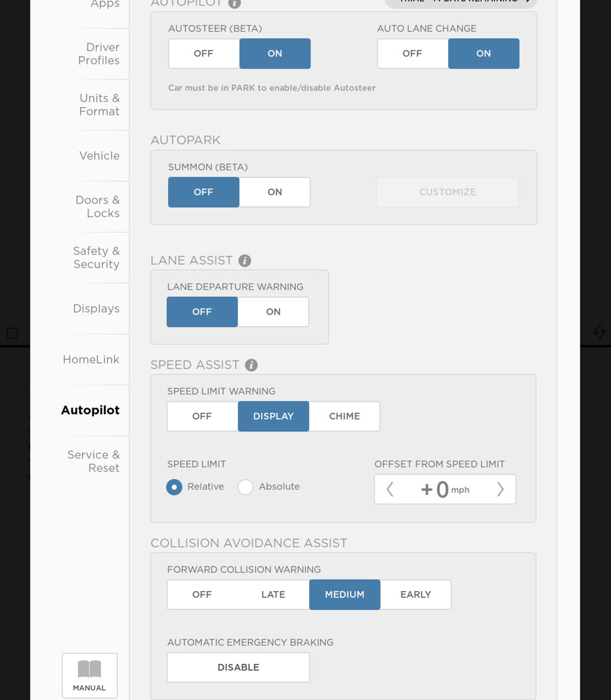Click the +0 mph offset value
Screen dimensions: 611x700
(445, 490)
